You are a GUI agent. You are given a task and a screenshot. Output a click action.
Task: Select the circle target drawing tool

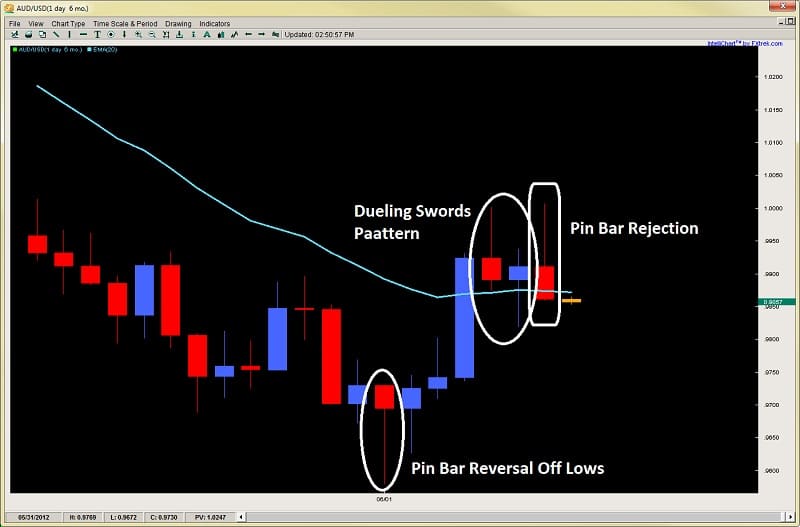[x=111, y=35]
